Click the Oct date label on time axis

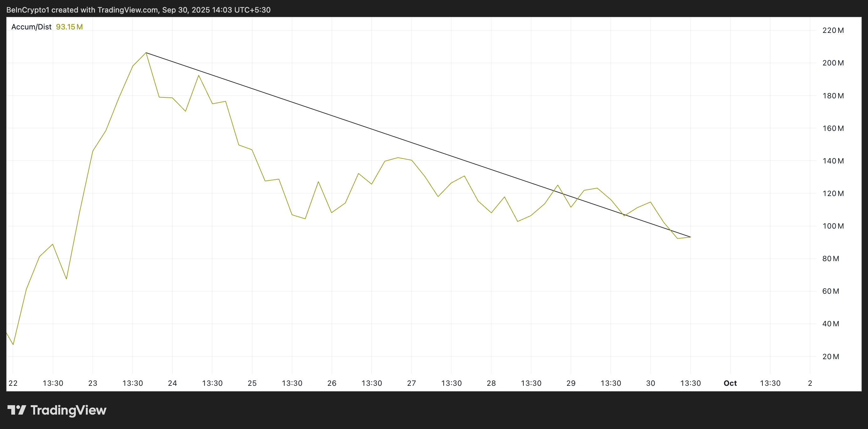[x=730, y=383]
